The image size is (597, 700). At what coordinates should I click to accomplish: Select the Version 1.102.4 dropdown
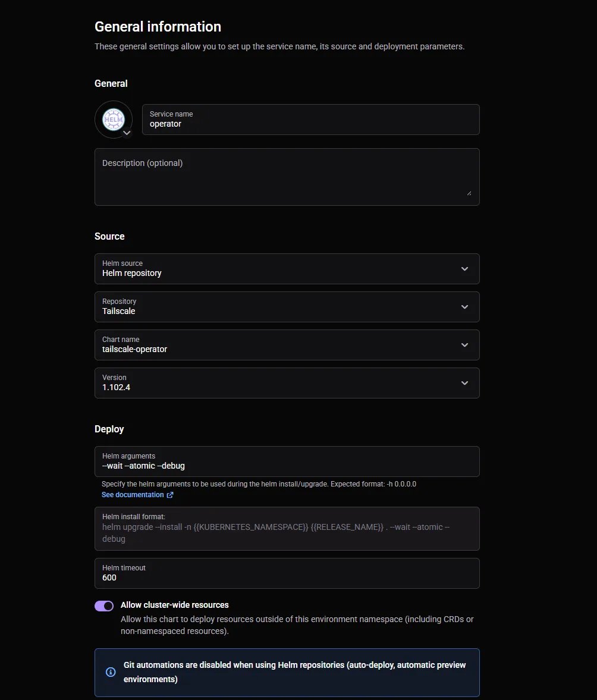click(x=287, y=383)
